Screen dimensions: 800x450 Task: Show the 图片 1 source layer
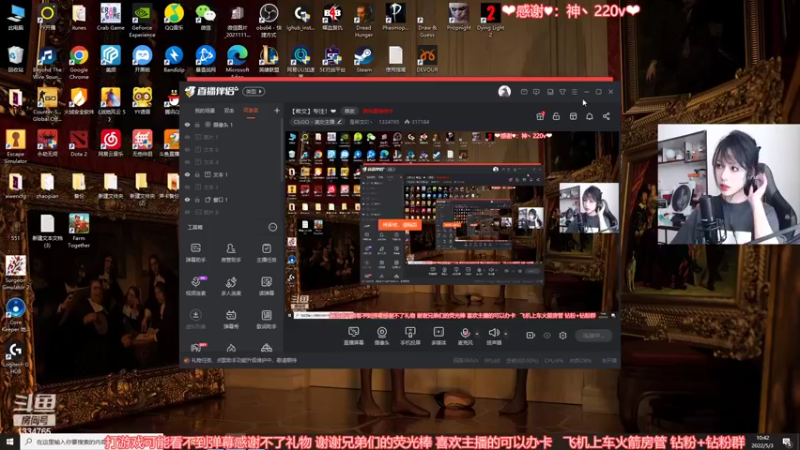point(187,137)
